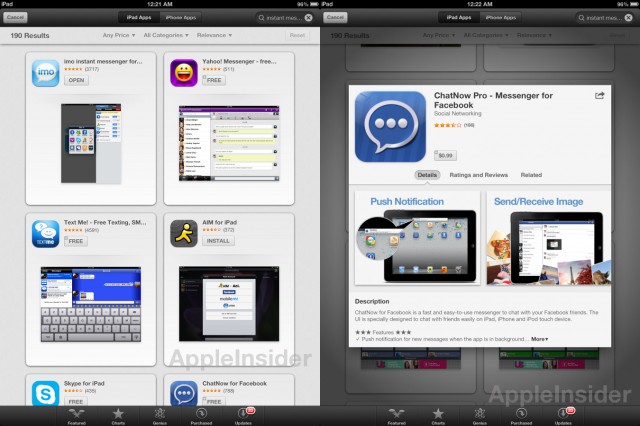Open the AIM for iPad running-man icon
The width and height of the screenshot is (640, 426).
[184, 234]
